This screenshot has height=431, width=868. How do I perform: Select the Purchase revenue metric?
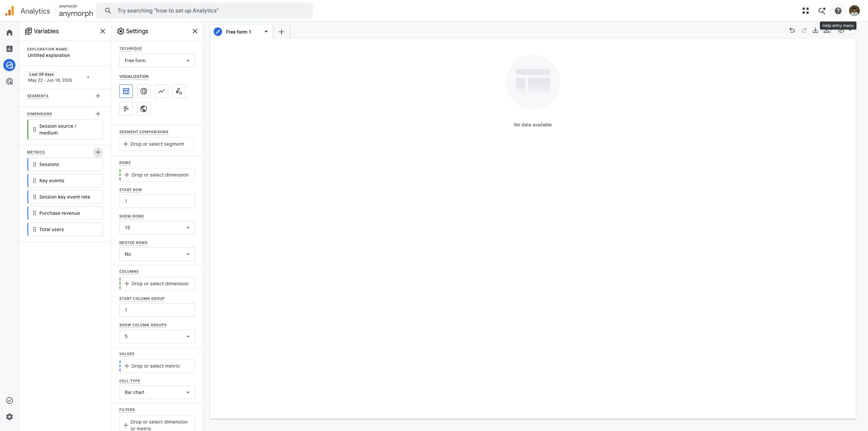pyautogui.click(x=65, y=213)
